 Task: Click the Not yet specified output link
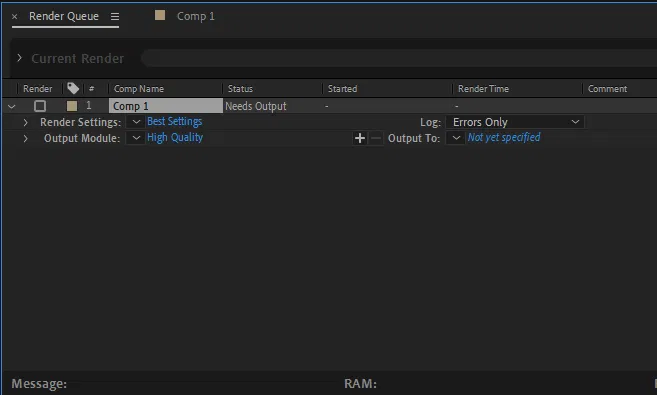504,137
